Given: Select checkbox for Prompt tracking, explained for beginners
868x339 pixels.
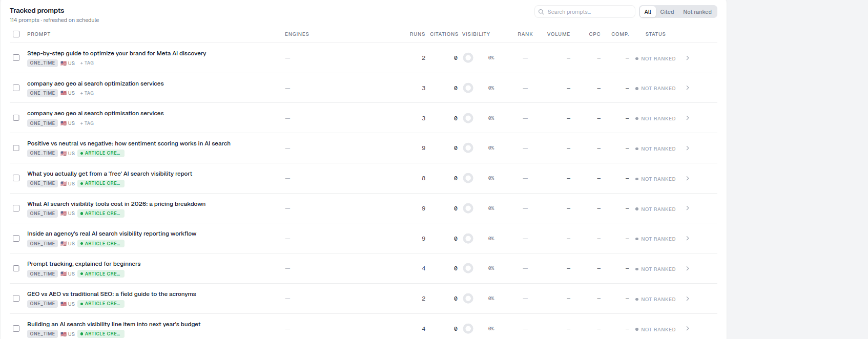Looking at the screenshot, I should (x=16, y=268).
